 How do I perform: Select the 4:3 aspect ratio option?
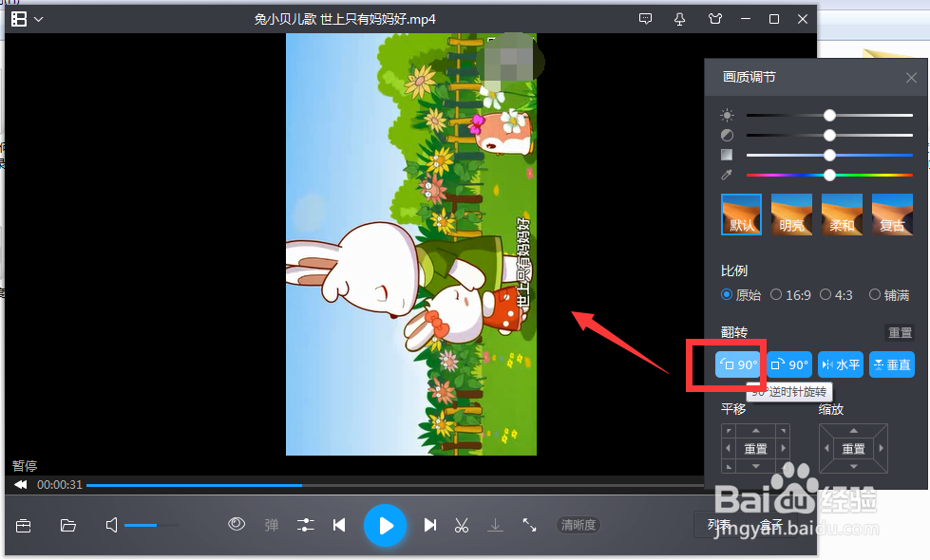coord(836,295)
